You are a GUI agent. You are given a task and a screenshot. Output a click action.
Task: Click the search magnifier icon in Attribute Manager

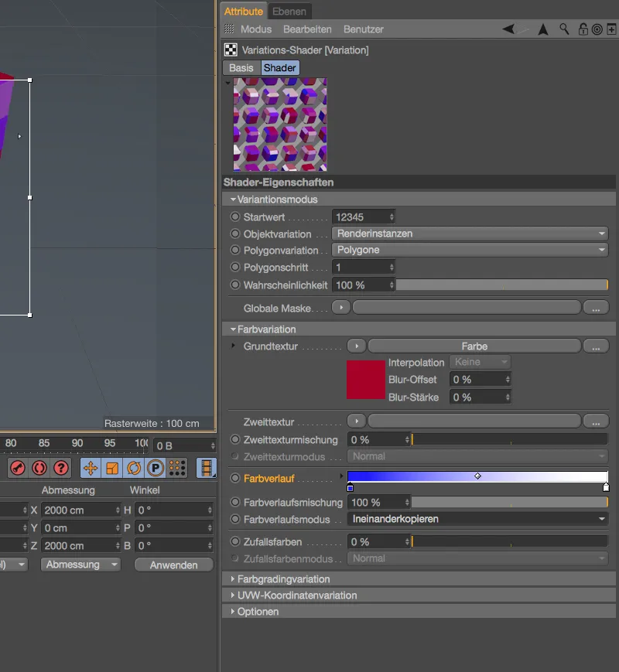[564, 29]
